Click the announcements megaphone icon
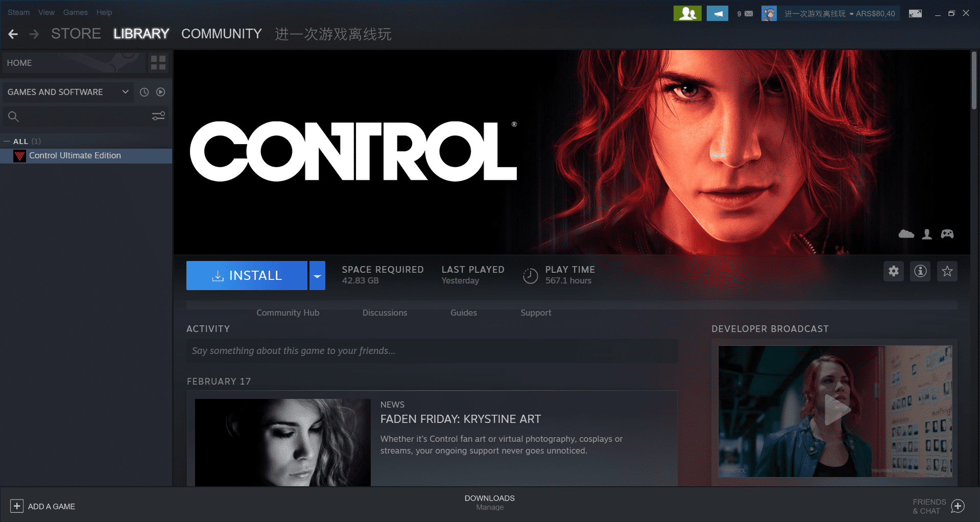Screen dimensions: 980x522 pyautogui.click(x=717, y=13)
